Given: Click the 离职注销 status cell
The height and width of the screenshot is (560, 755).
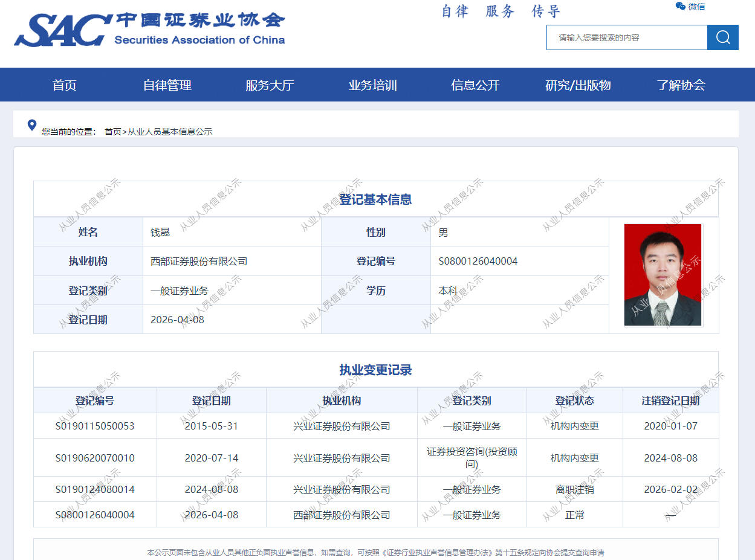Looking at the screenshot, I should 574,489.
